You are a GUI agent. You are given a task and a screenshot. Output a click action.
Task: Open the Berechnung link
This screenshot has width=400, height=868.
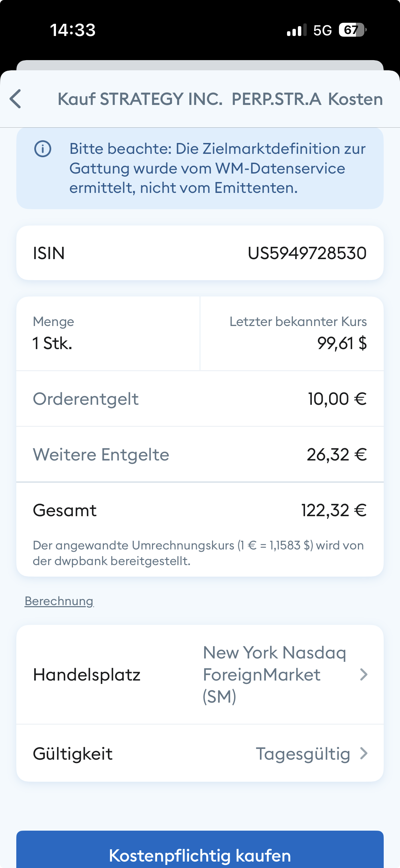pyautogui.click(x=59, y=601)
